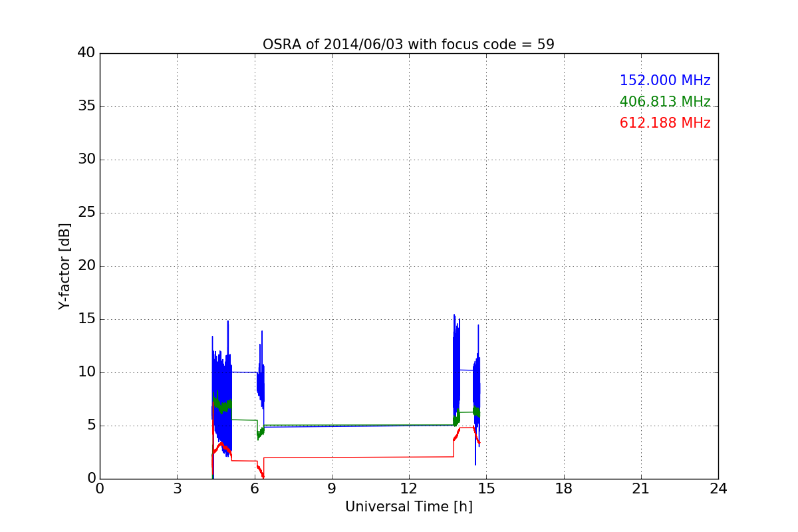798x532 pixels.
Task: Click the x-axis tick label '9'
Action: [x=332, y=489]
